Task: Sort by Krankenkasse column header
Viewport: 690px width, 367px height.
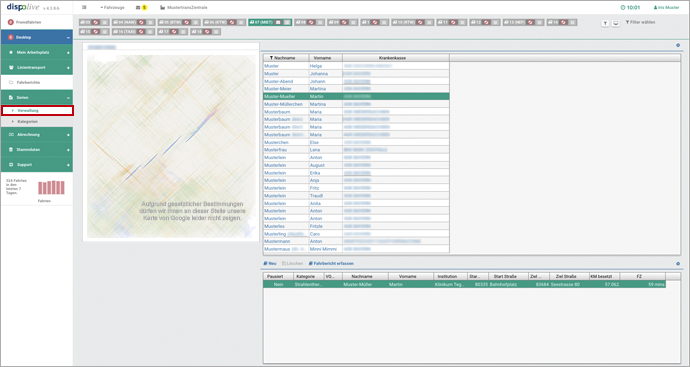Action: 396,58
